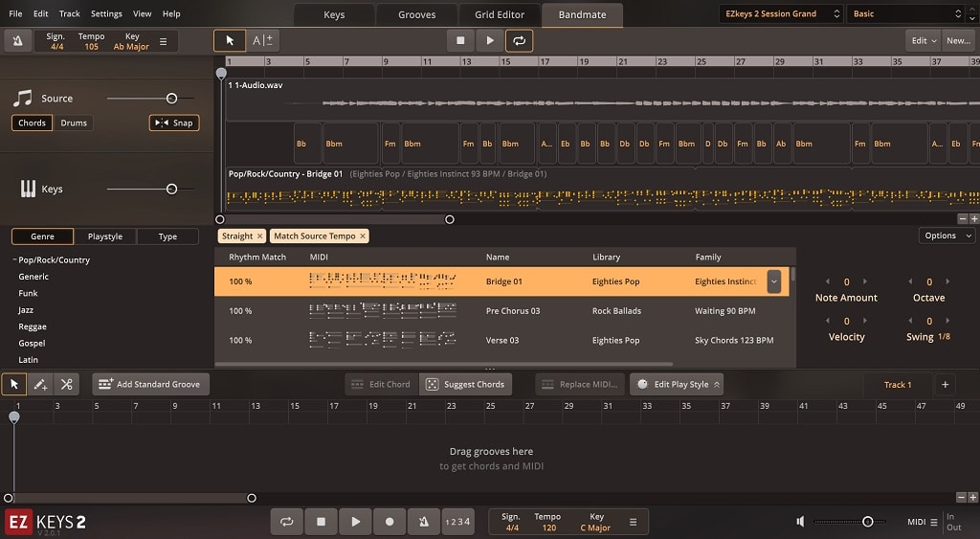This screenshot has width=980, height=539.
Task: Open Edit Chord
Action: (x=381, y=385)
